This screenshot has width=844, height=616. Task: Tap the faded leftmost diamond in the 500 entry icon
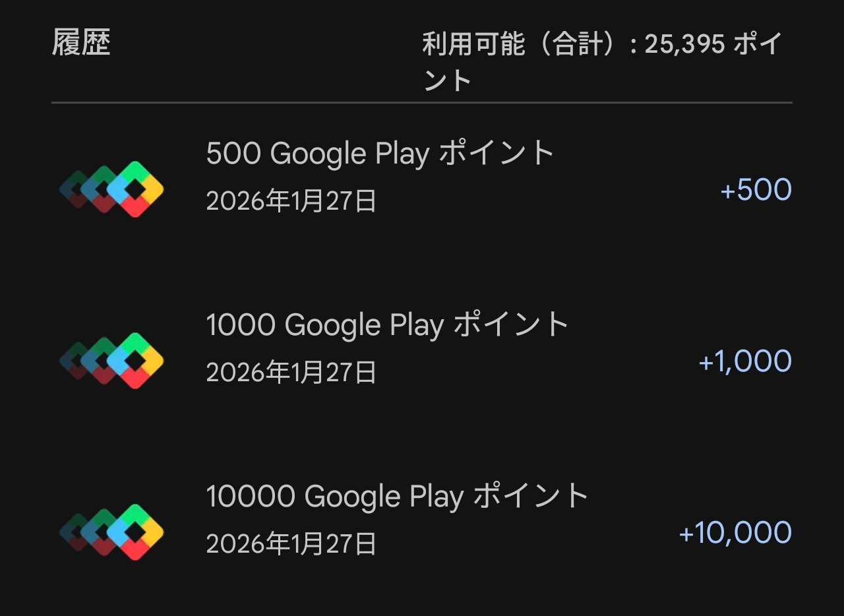76,189
